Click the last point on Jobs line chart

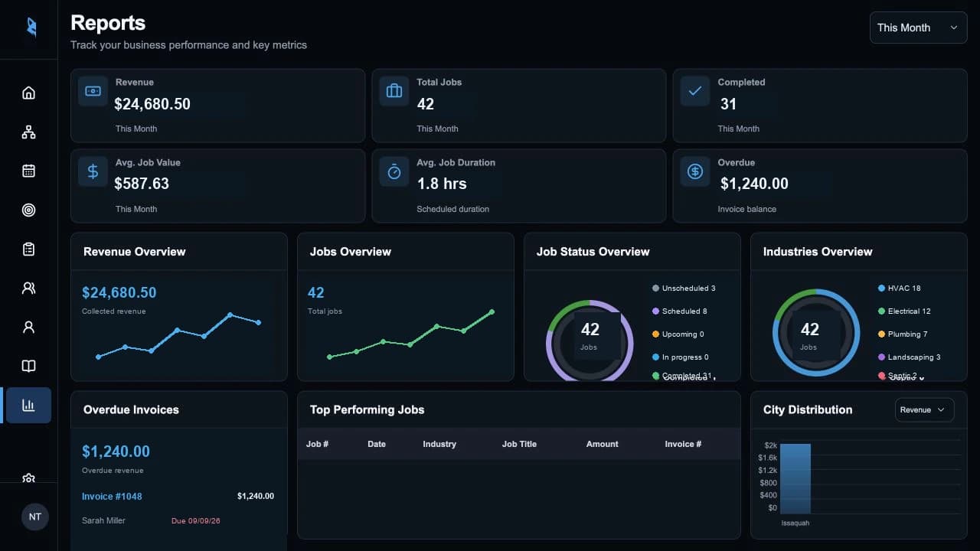492,311
